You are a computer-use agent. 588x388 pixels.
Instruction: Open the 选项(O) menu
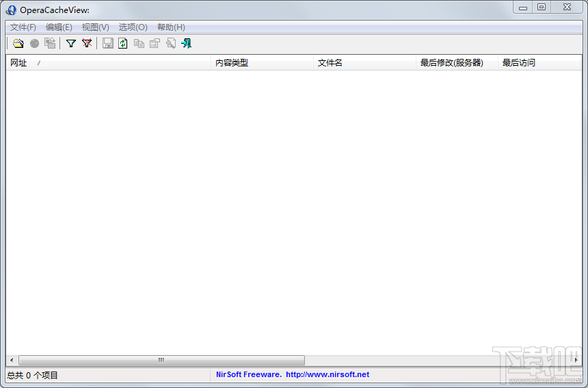click(x=133, y=27)
